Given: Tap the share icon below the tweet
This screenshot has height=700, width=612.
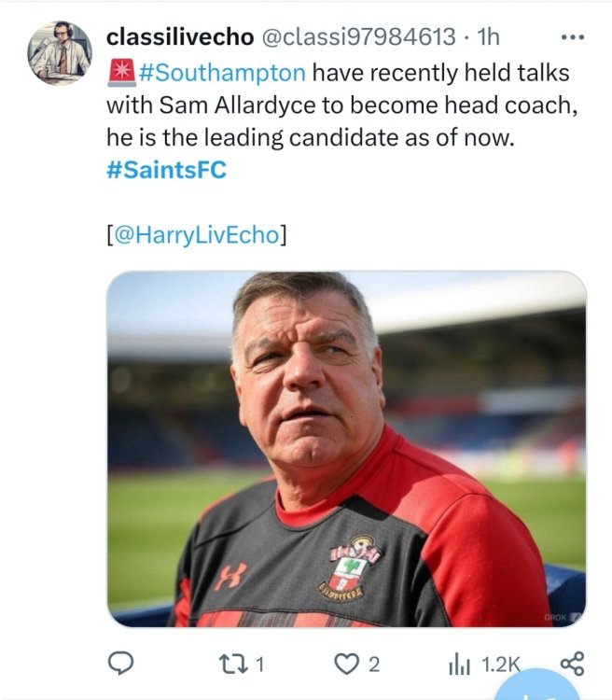Looking at the screenshot, I should pyautogui.click(x=571, y=664).
